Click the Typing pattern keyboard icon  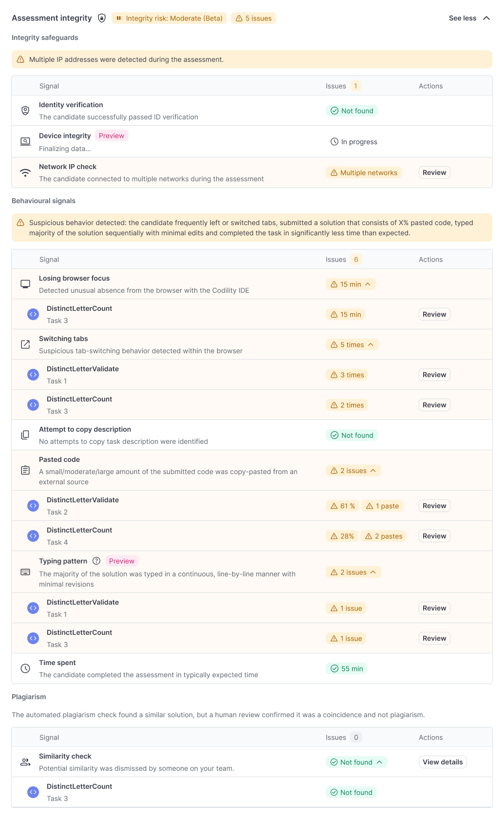pyautogui.click(x=25, y=572)
